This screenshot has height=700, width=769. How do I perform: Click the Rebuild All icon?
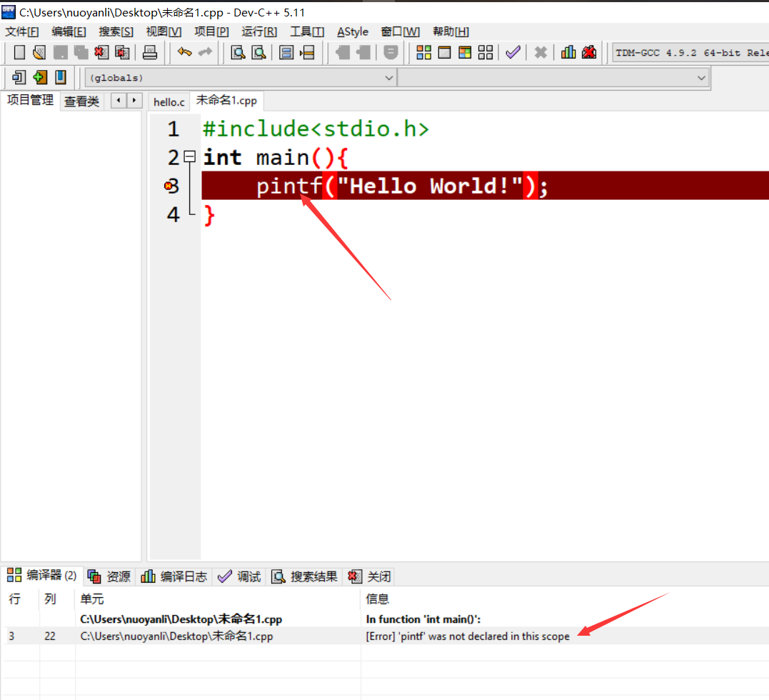486,52
